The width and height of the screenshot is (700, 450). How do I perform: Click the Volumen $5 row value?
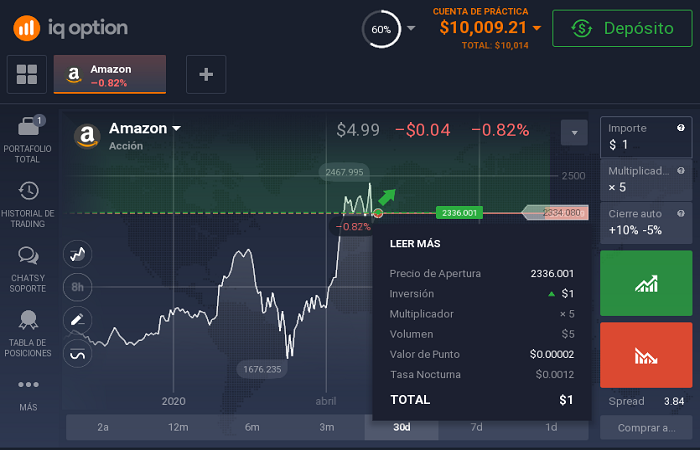568,334
